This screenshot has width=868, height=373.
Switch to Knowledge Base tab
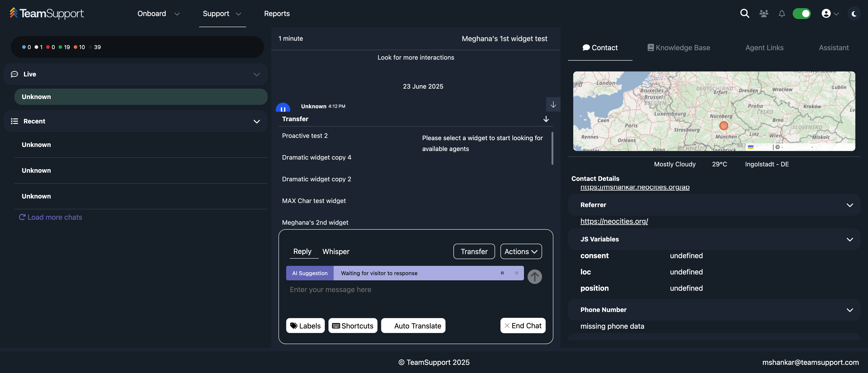(679, 47)
